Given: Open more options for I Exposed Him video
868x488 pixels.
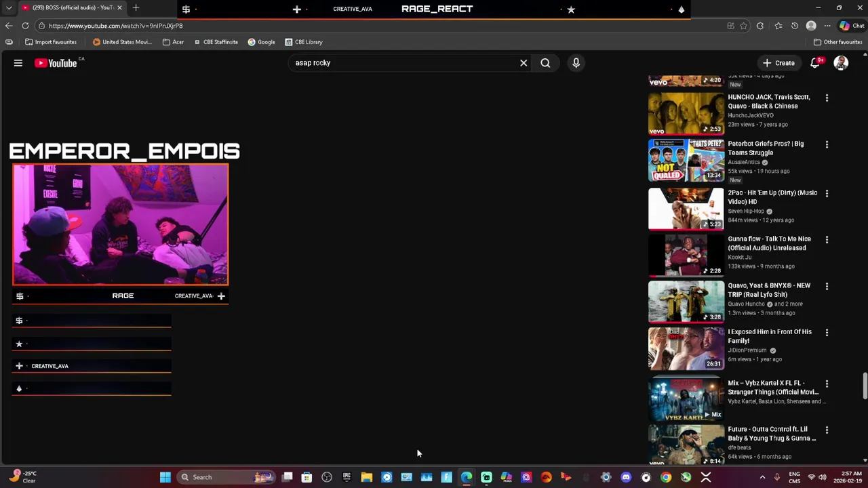Looking at the screenshot, I should [827, 332].
